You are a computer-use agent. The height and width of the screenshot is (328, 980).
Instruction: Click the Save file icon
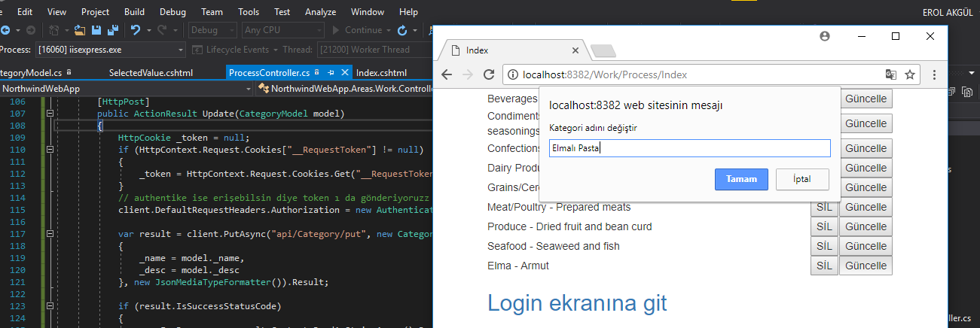click(96, 31)
